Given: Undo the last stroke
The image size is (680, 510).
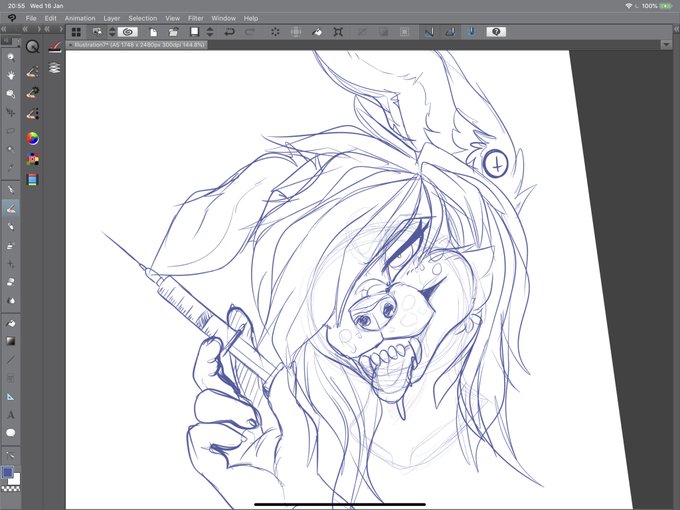Looking at the screenshot, I should pos(229,32).
